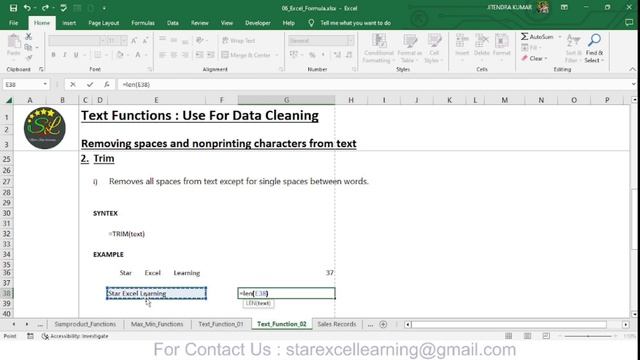Click the formula bar showing =len(E38)
Image resolution: width=640 pixels, height=360 pixels.
(x=373, y=84)
